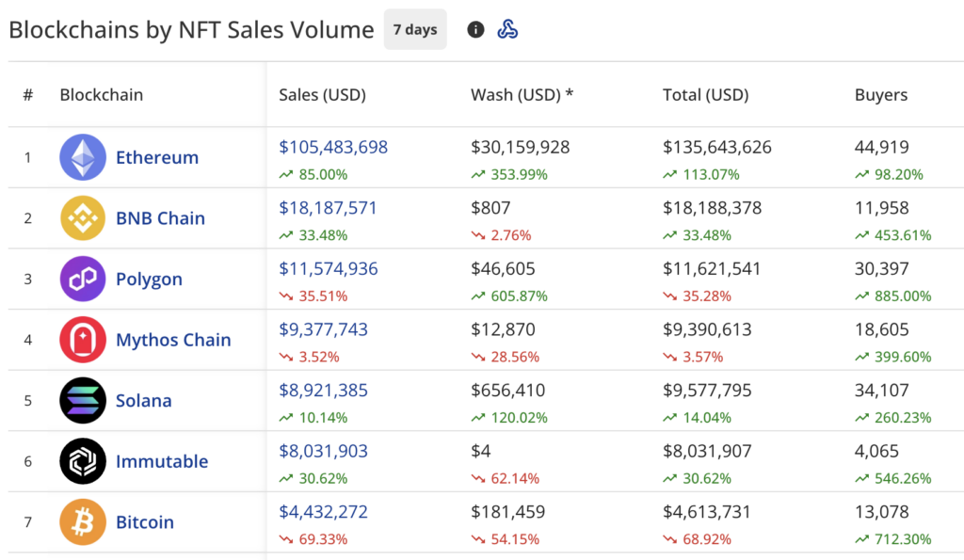Open the Ethereum blockchain link

(157, 157)
